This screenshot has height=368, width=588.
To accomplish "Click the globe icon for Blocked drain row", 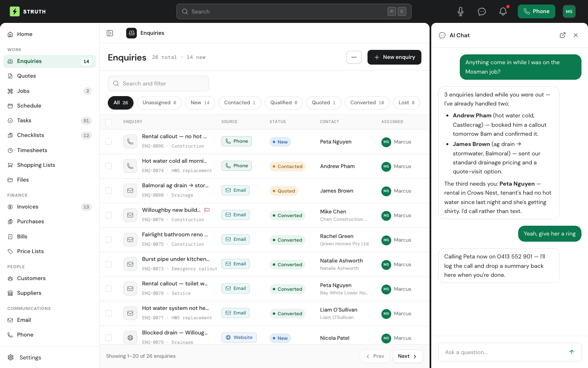I will click(x=130, y=338).
